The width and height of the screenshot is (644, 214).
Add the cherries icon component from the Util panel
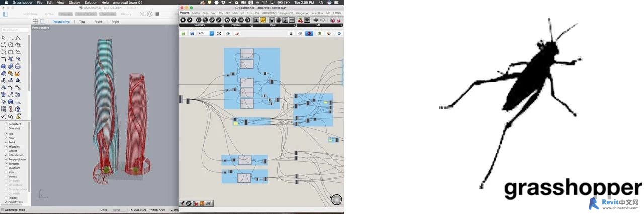pyautogui.click(x=300, y=20)
